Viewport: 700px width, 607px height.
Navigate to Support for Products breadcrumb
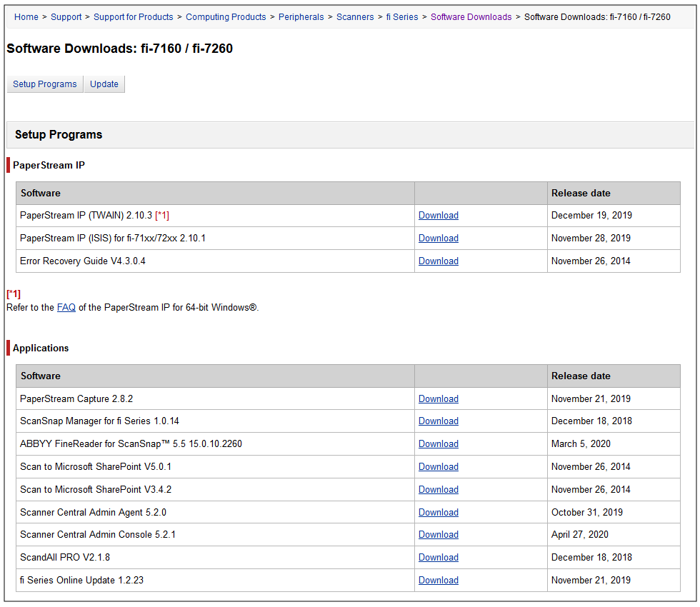tap(134, 17)
